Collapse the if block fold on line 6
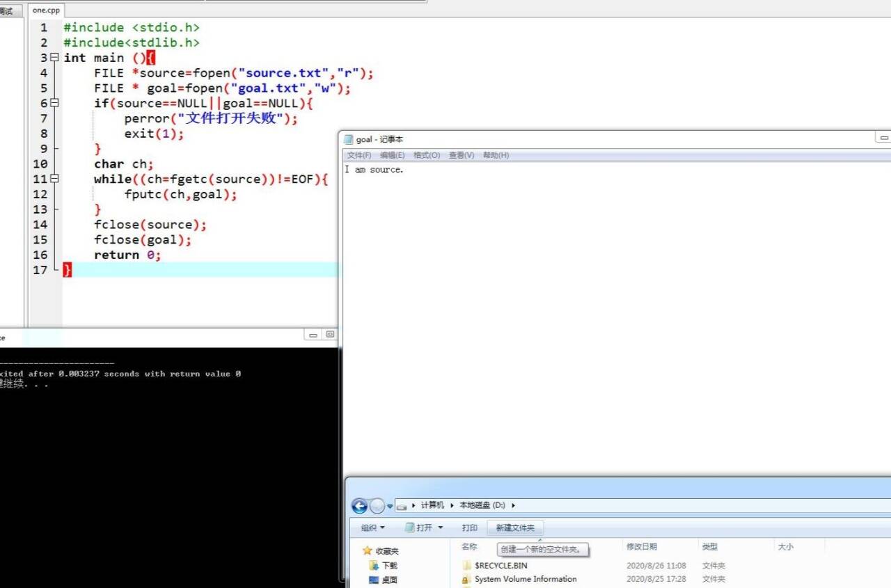 click(54, 103)
